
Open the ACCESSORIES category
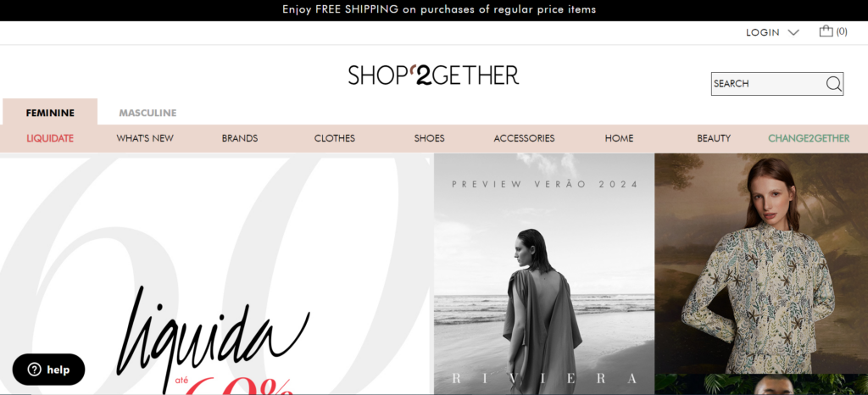pyautogui.click(x=524, y=138)
